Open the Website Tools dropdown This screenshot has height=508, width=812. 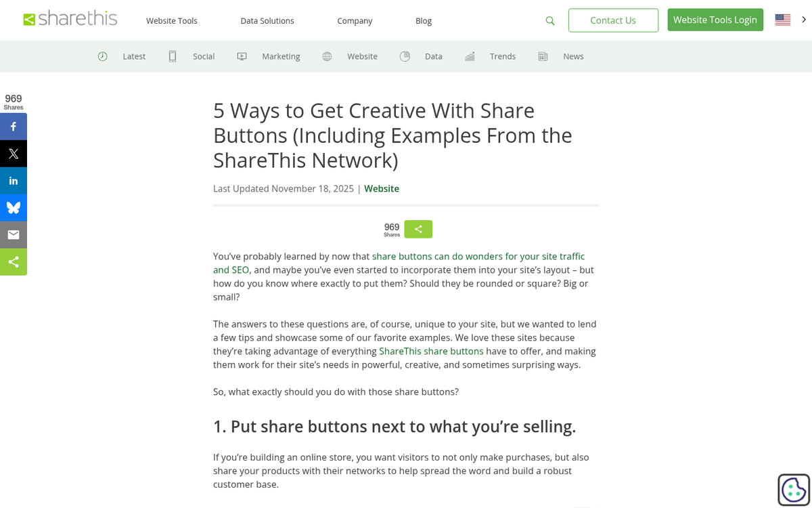[x=171, y=21]
